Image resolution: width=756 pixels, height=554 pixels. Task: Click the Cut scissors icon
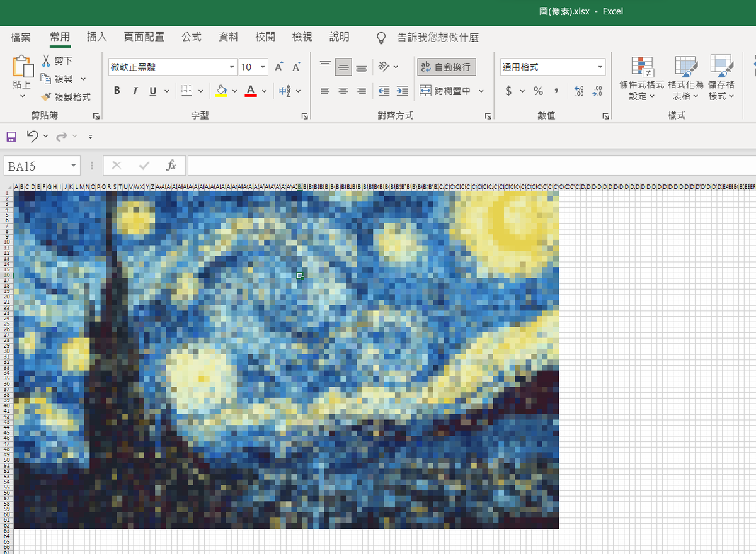(x=46, y=61)
